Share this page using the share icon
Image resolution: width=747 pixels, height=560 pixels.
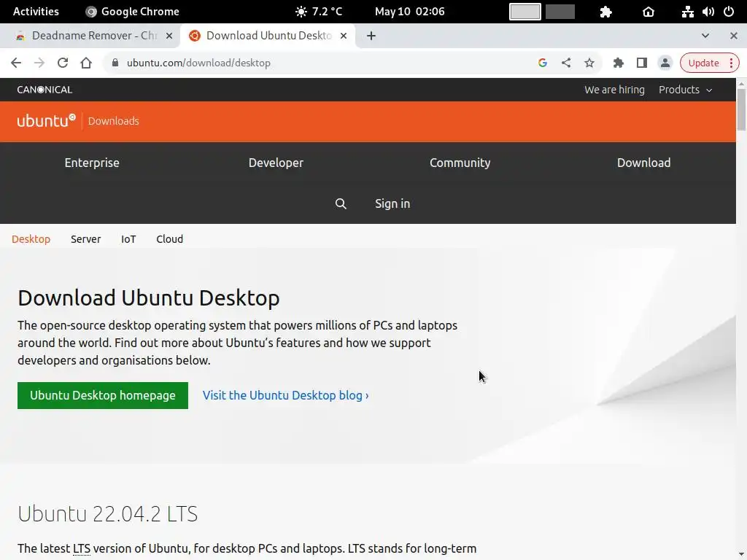pyautogui.click(x=566, y=63)
